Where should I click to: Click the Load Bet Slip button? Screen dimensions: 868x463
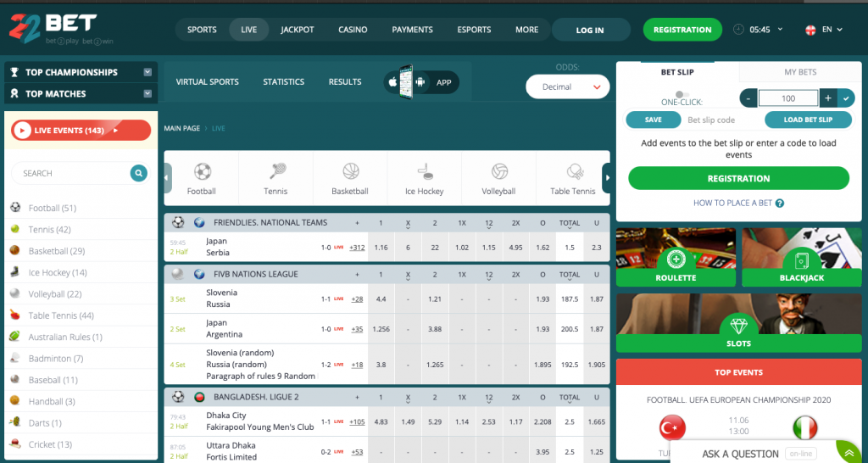(x=808, y=120)
